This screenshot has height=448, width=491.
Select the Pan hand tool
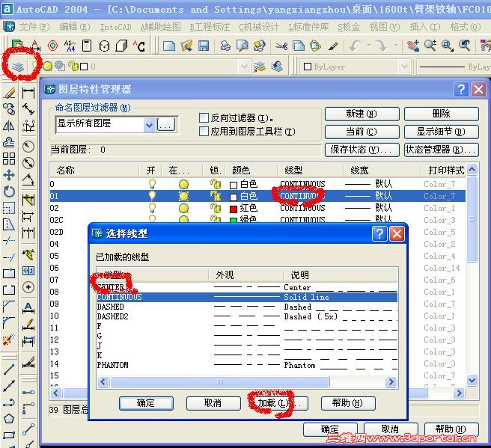(x=413, y=46)
